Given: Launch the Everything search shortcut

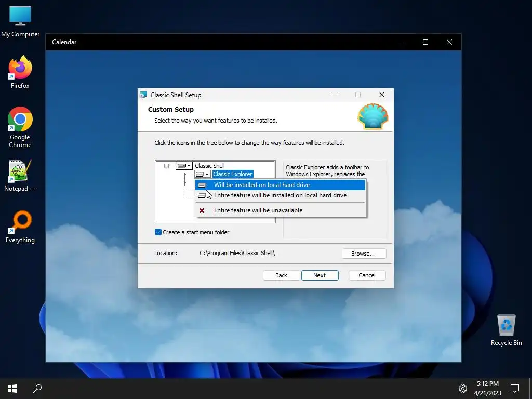Looking at the screenshot, I should pyautogui.click(x=20, y=227).
